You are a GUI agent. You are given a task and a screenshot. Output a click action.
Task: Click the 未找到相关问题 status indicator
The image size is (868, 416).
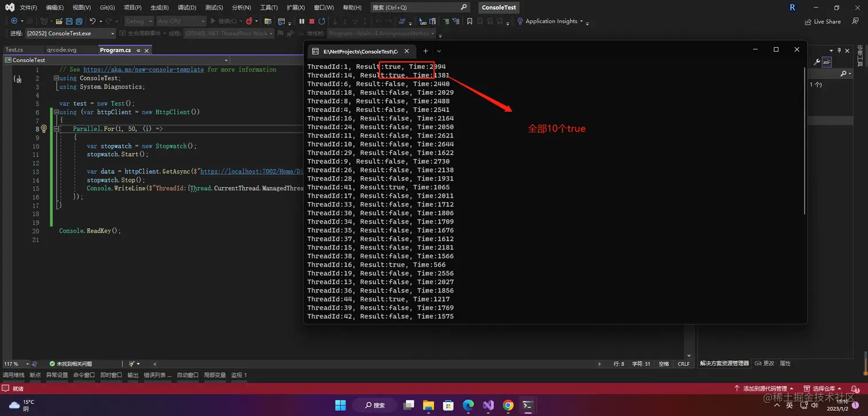coord(71,364)
